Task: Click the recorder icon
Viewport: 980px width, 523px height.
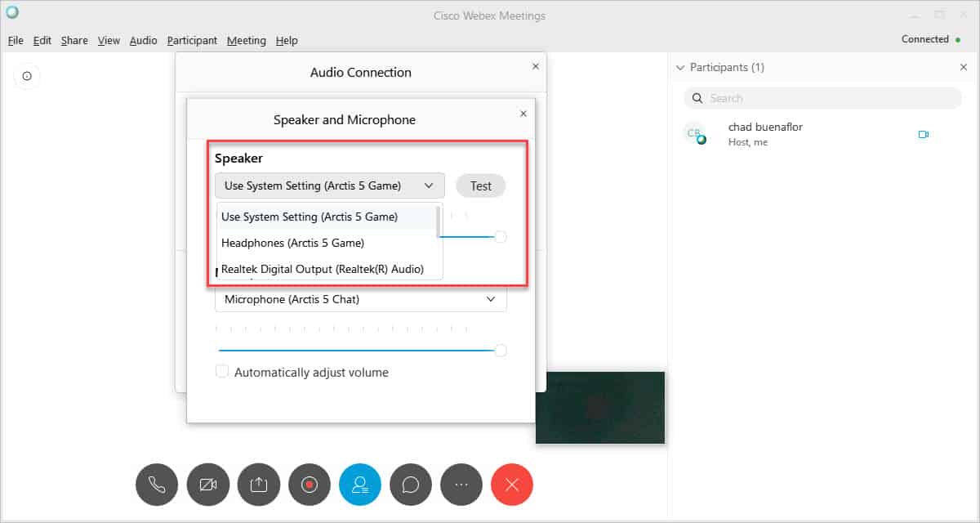Action: click(x=310, y=485)
